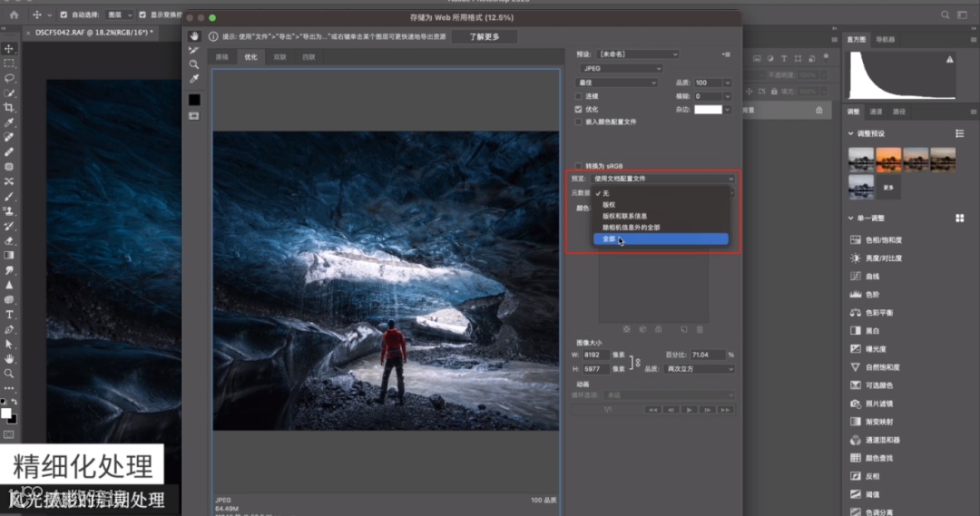Open the JPEG file format dropdown
The width and height of the screenshot is (980, 516).
click(621, 68)
